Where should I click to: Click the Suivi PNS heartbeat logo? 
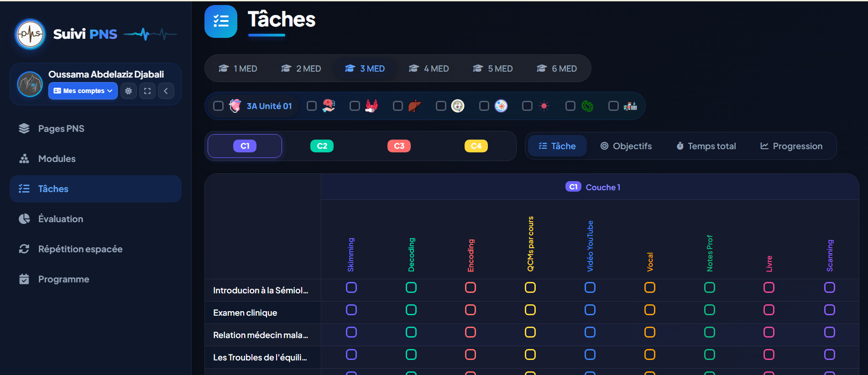click(x=30, y=34)
